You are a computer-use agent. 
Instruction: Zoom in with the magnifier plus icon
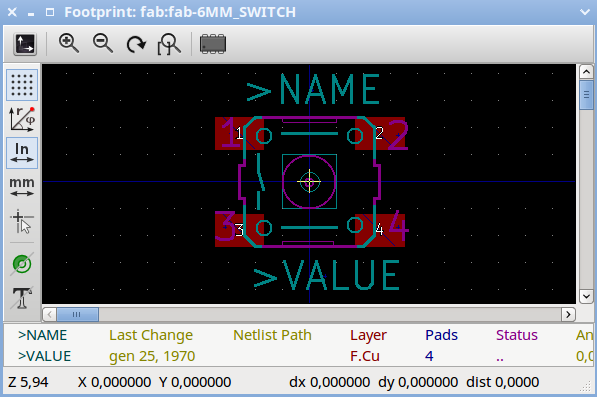[69, 43]
